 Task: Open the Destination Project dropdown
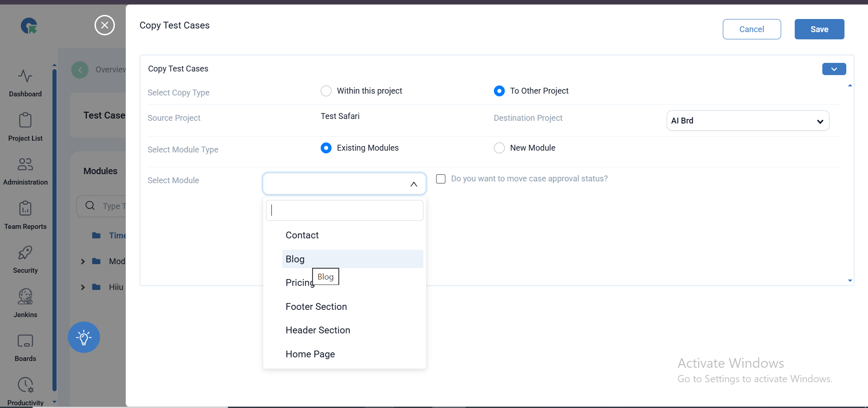point(747,121)
